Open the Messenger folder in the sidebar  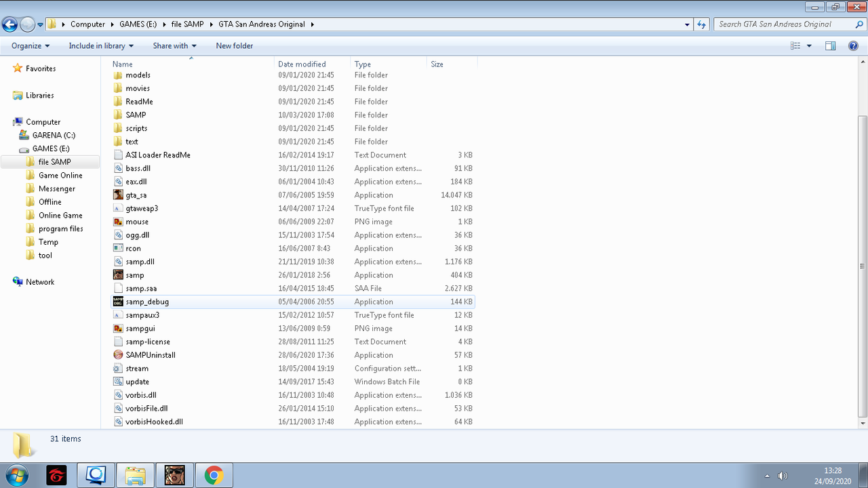tap(57, 189)
